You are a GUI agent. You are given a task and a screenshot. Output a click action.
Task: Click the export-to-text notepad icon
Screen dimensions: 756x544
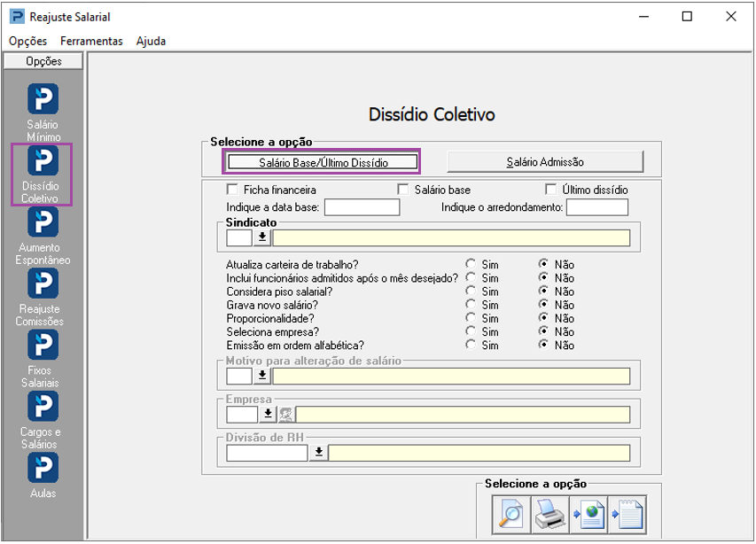(627, 515)
